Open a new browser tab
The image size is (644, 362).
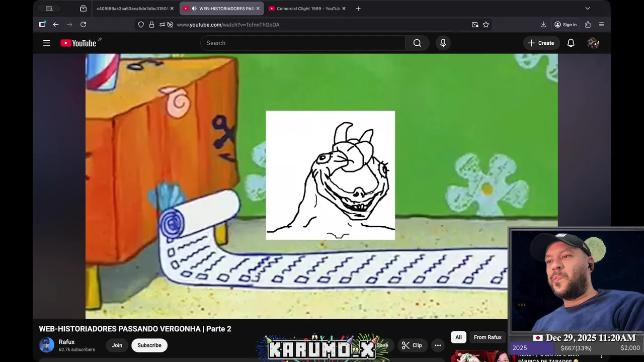(x=358, y=9)
